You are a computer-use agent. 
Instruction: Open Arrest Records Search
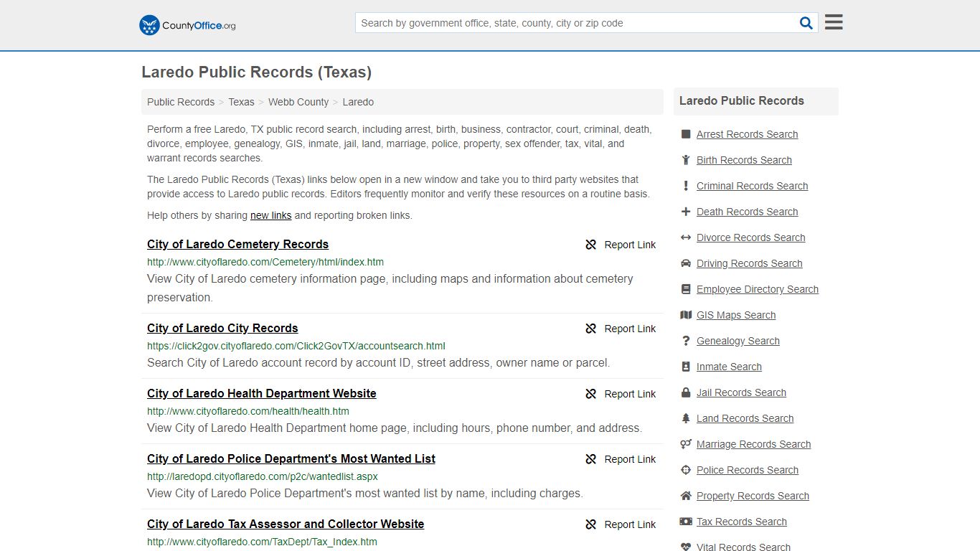[x=747, y=134]
